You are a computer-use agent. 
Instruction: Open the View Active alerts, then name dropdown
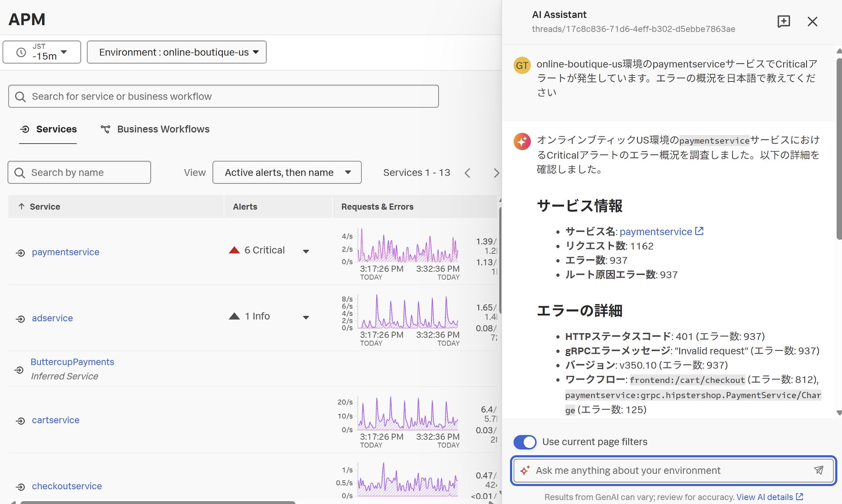click(287, 172)
